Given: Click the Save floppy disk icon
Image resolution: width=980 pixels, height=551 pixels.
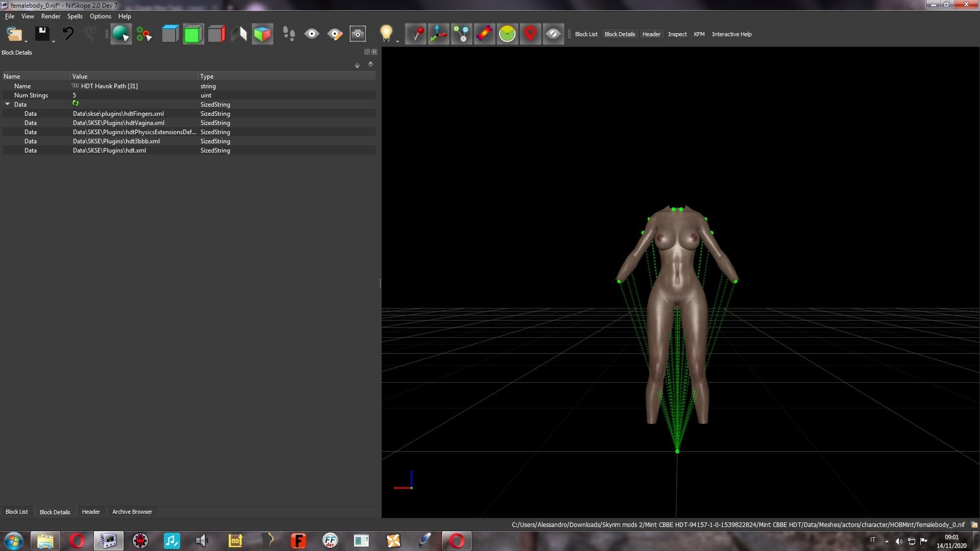Looking at the screenshot, I should click(42, 34).
